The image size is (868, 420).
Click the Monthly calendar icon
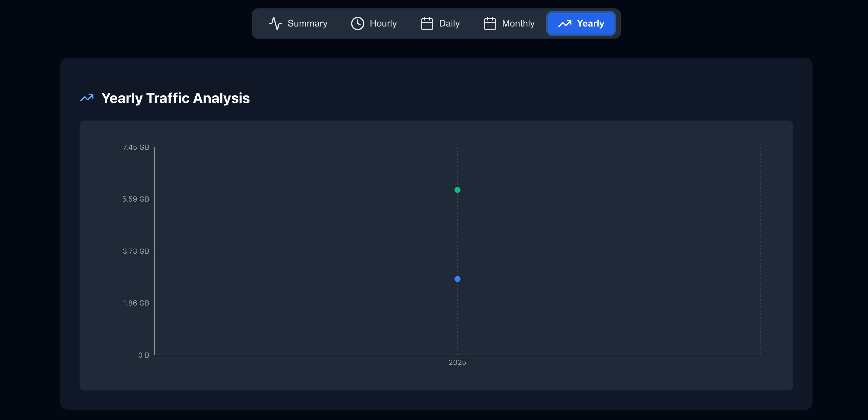point(489,24)
